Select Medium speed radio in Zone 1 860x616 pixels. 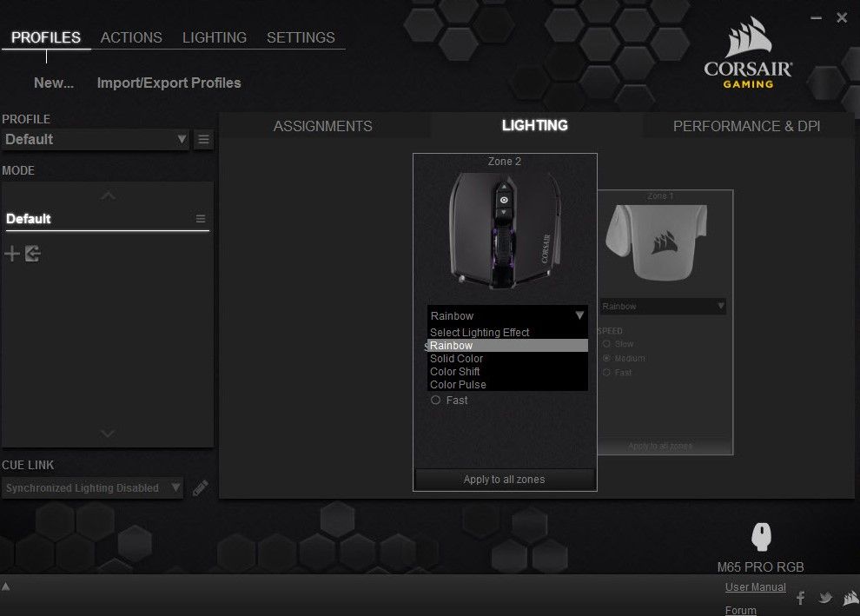pyautogui.click(x=607, y=358)
